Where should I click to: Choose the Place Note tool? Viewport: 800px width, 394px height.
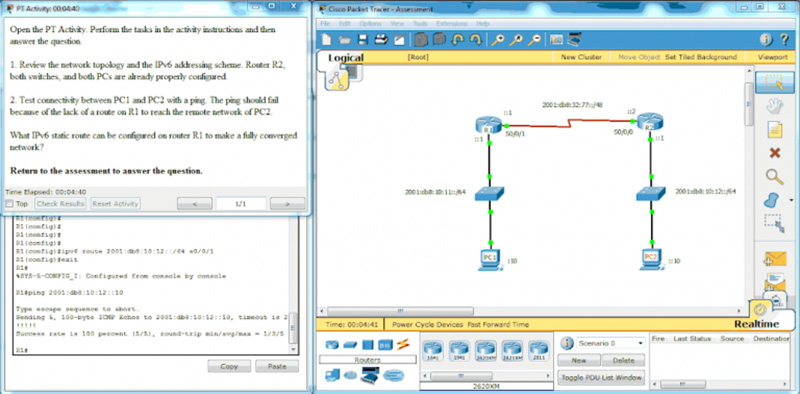coord(774,130)
